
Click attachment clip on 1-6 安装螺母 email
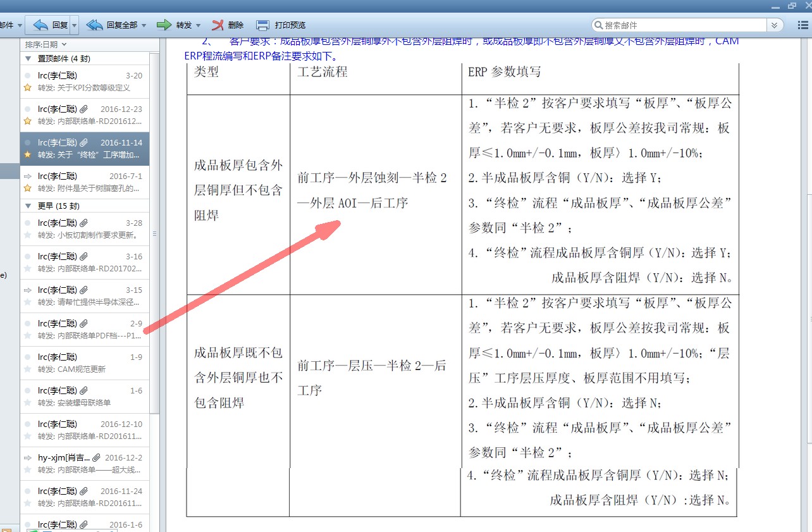point(84,391)
